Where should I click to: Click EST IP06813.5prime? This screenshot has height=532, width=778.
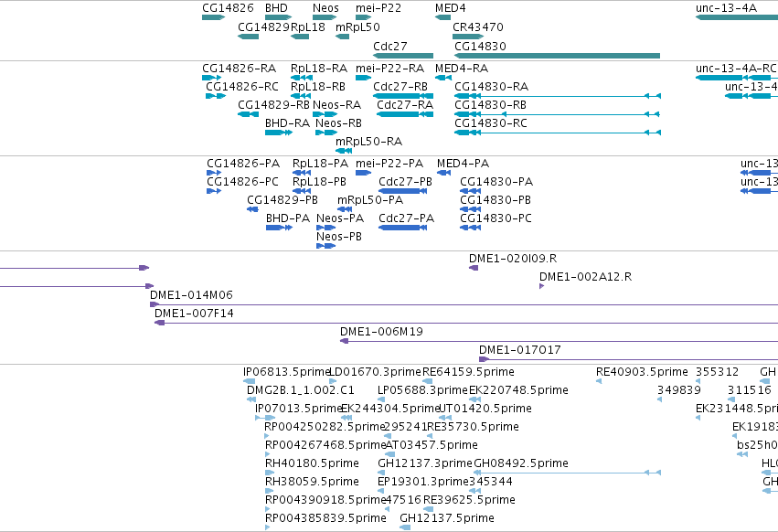pos(249,382)
